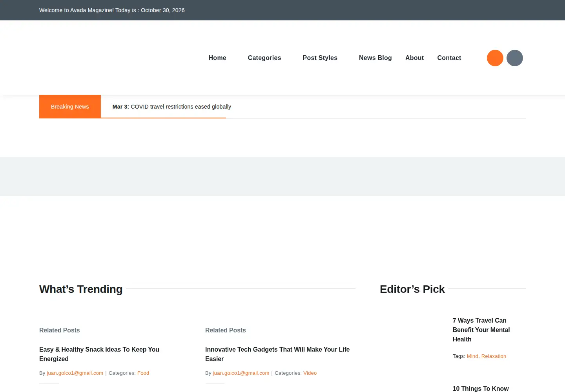Viewport: 565px width, 392px height.
Task: Open the Categories menu
Action: pyautogui.click(x=264, y=58)
